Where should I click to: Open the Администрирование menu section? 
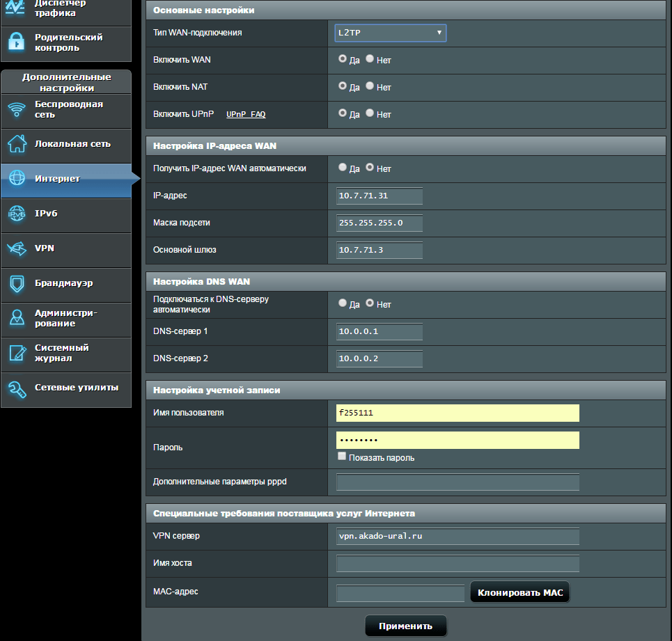(66, 318)
